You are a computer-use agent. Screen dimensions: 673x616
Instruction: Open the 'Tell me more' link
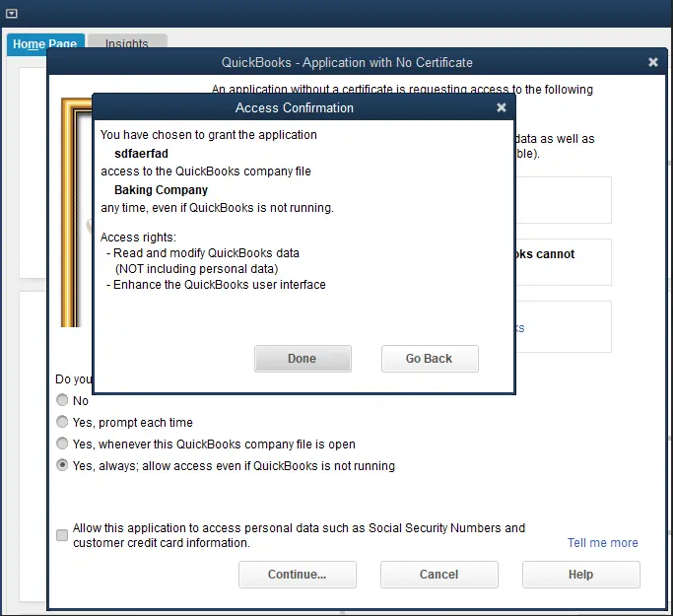click(603, 543)
